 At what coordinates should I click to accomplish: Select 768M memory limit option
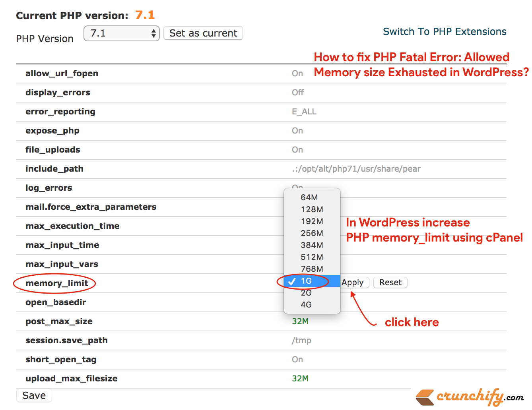click(312, 269)
